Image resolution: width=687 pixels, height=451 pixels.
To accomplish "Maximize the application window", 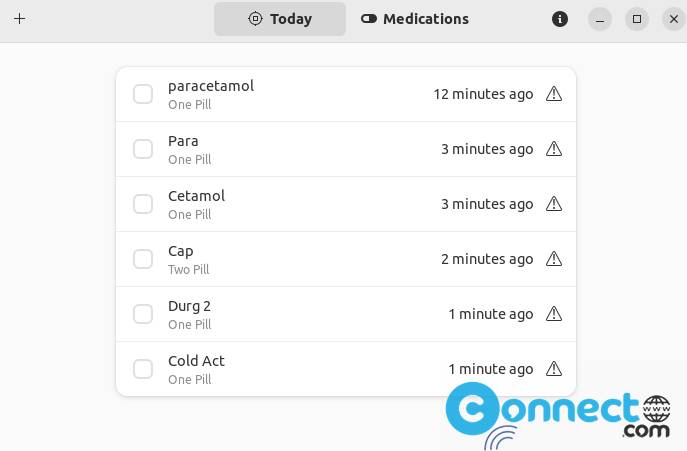I will coord(637,19).
